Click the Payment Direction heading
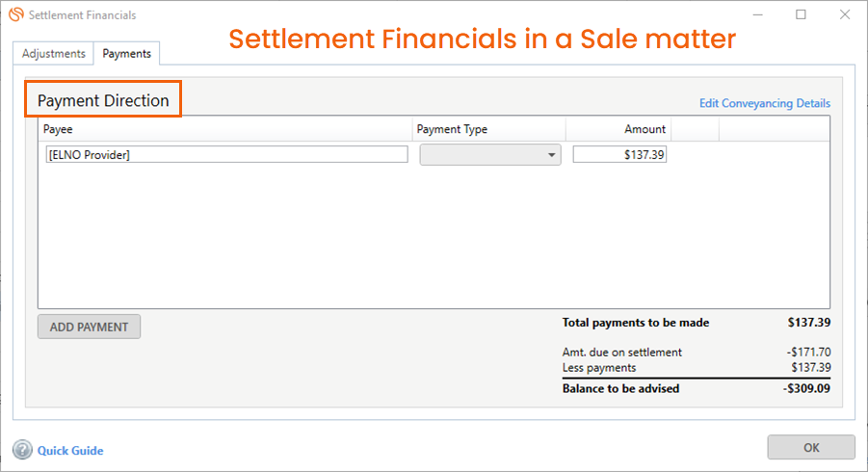868x472 pixels. (x=103, y=100)
